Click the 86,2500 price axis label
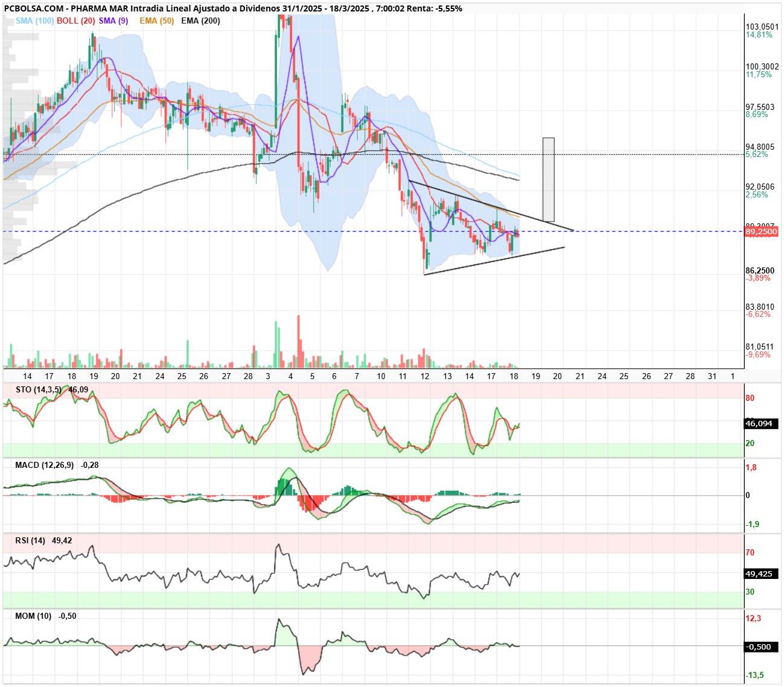Screen dimensions: 784x687 click(x=760, y=270)
